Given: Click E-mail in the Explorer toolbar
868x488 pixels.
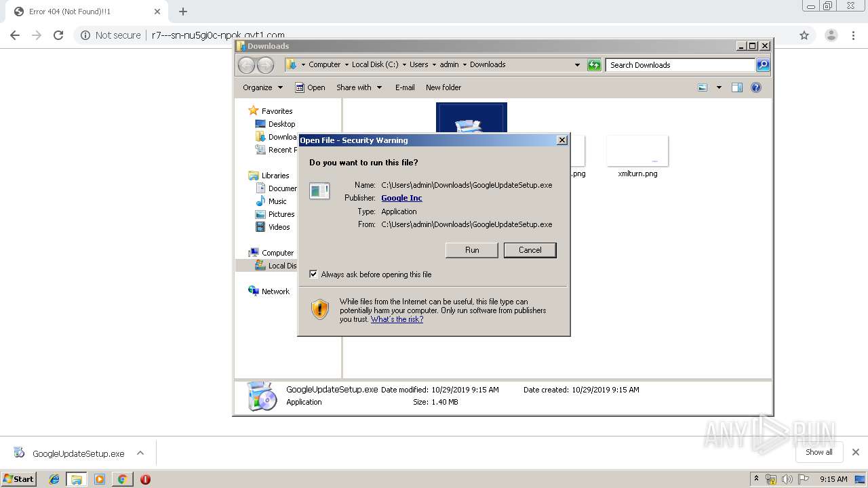Looking at the screenshot, I should coord(405,87).
